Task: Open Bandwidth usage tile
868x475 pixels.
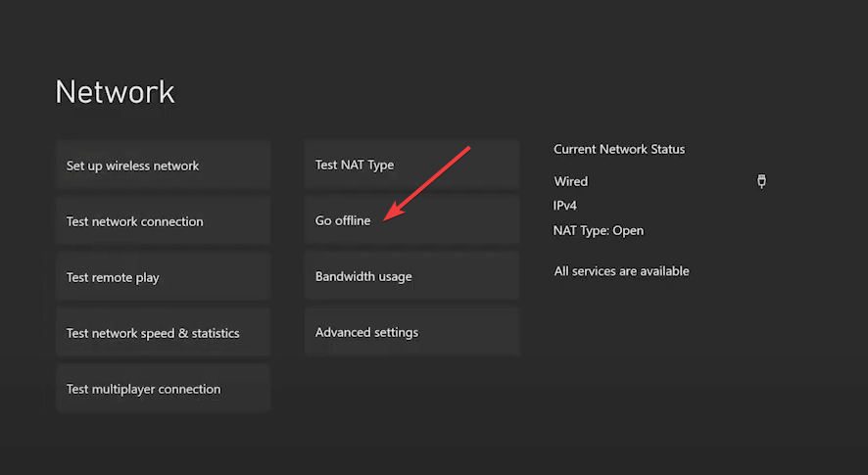Action: click(x=411, y=276)
